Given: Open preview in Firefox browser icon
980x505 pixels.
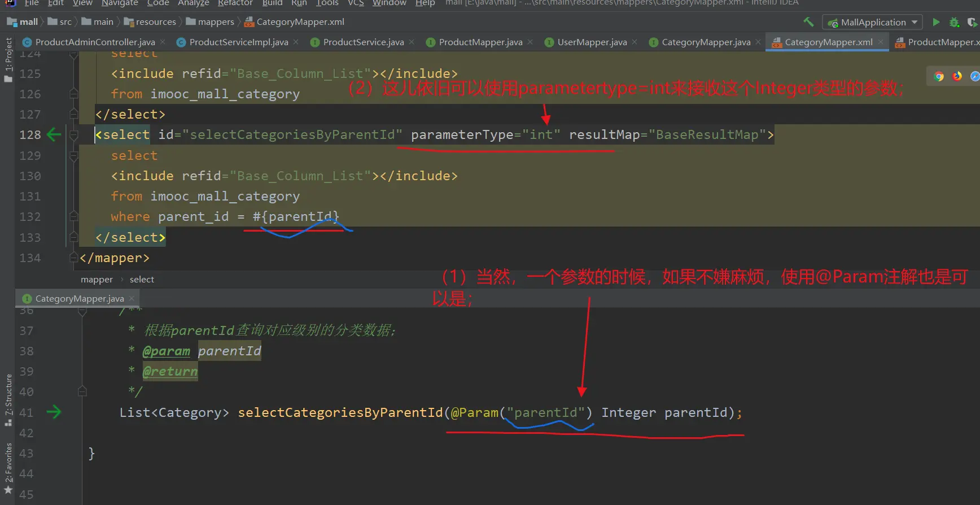Looking at the screenshot, I should 957,76.
